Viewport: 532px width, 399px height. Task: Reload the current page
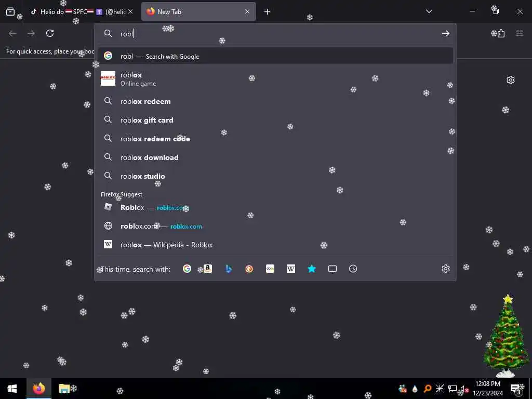point(50,33)
